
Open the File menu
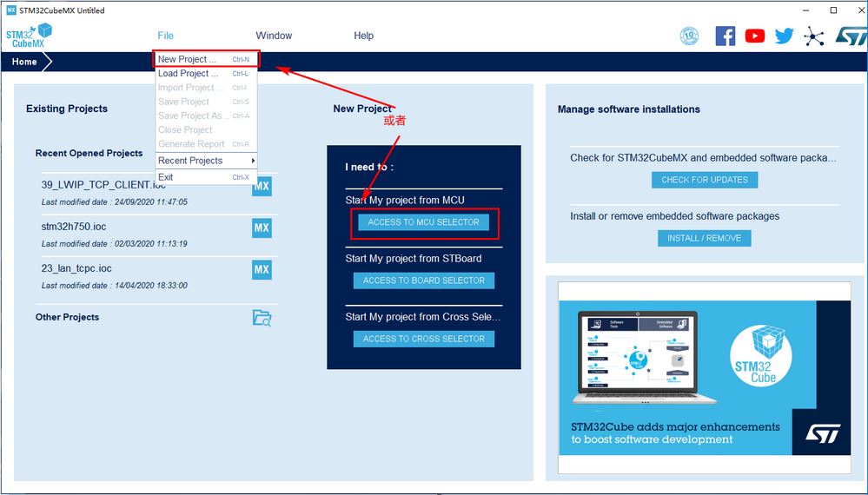pyautogui.click(x=165, y=36)
